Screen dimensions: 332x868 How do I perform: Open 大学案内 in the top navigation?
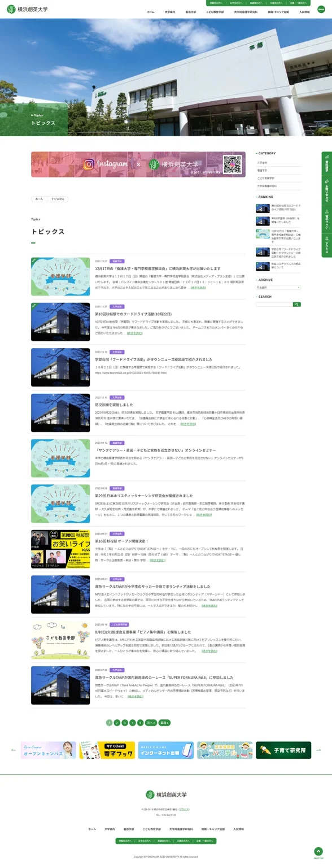(x=170, y=12)
